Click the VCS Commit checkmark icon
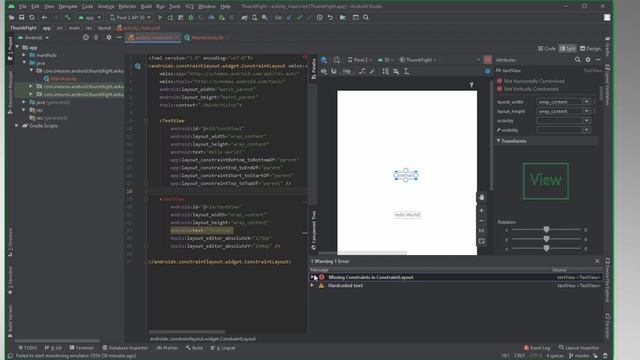This screenshot has width=640, height=360. click(299, 18)
